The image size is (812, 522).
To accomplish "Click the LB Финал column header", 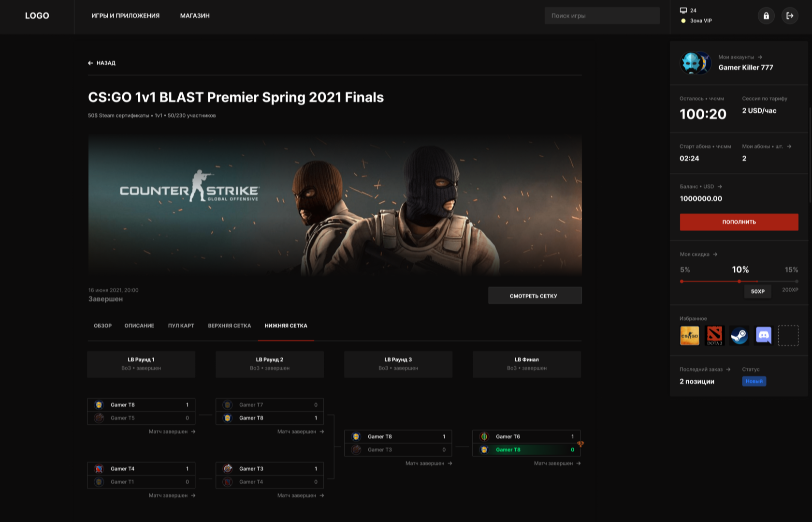I will click(x=527, y=364).
